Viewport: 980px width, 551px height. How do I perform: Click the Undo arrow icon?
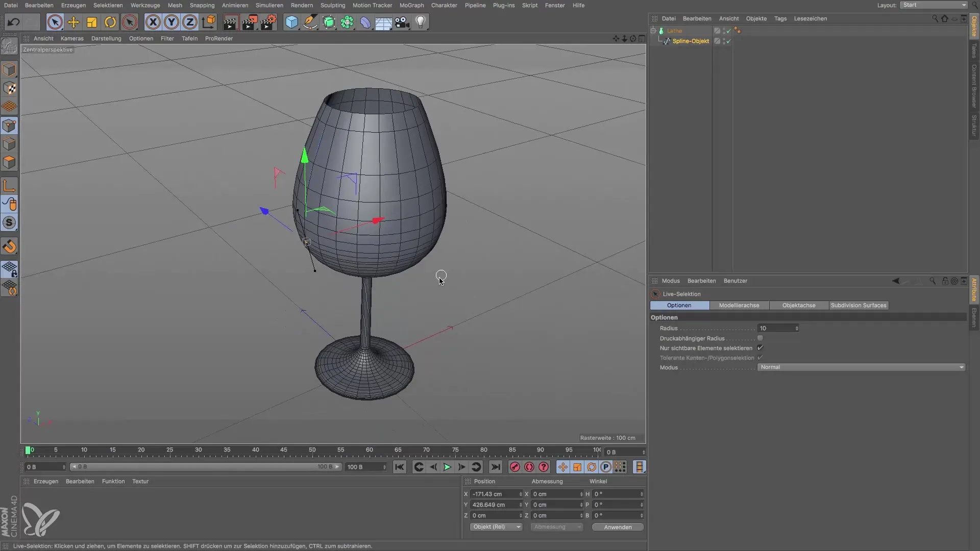point(14,22)
